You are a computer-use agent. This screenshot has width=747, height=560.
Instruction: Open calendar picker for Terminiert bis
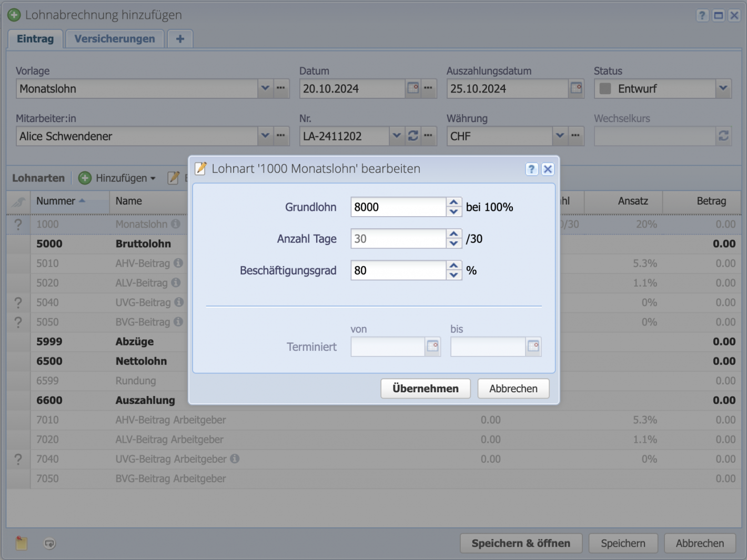point(533,347)
